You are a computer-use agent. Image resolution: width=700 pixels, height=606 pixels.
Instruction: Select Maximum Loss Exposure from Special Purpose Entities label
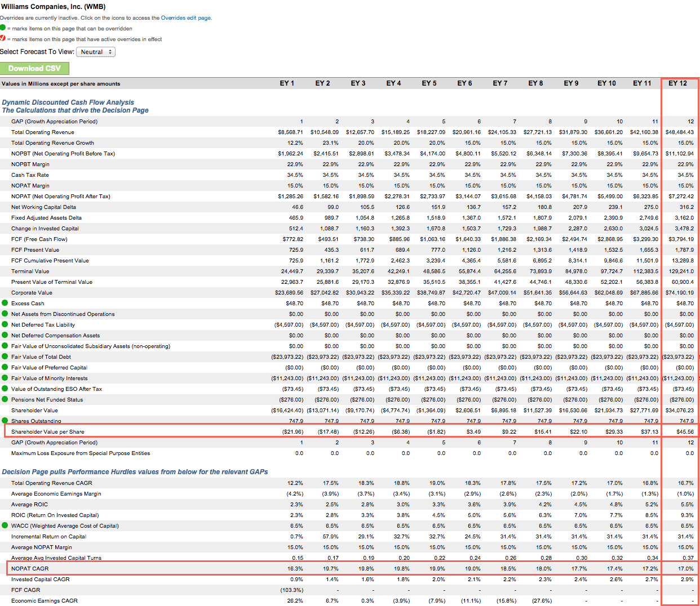[x=81, y=453]
